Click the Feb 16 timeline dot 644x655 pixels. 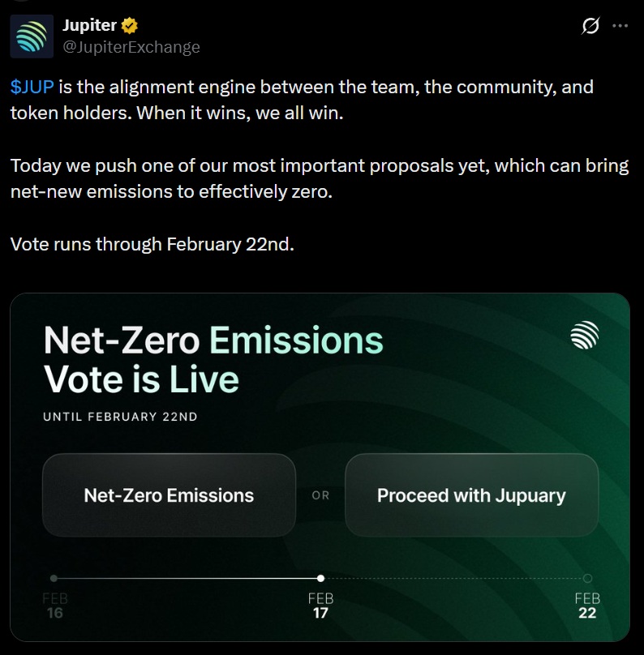(x=54, y=579)
